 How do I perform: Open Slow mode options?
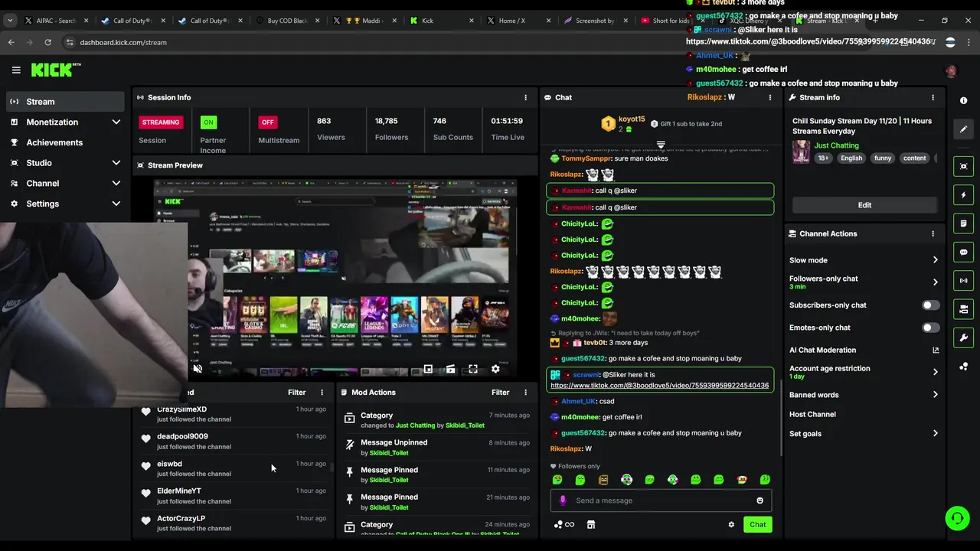coord(864,260)
